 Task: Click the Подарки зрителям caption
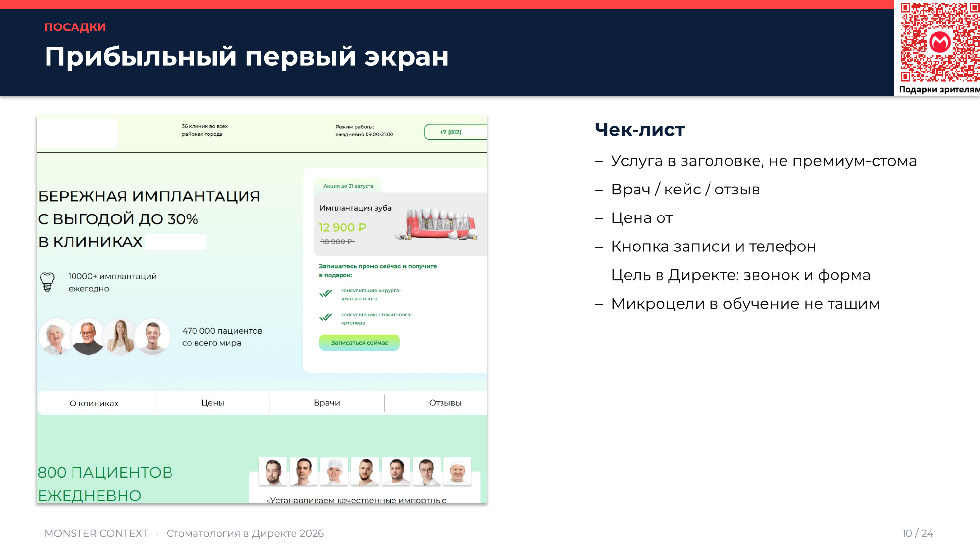939,89
